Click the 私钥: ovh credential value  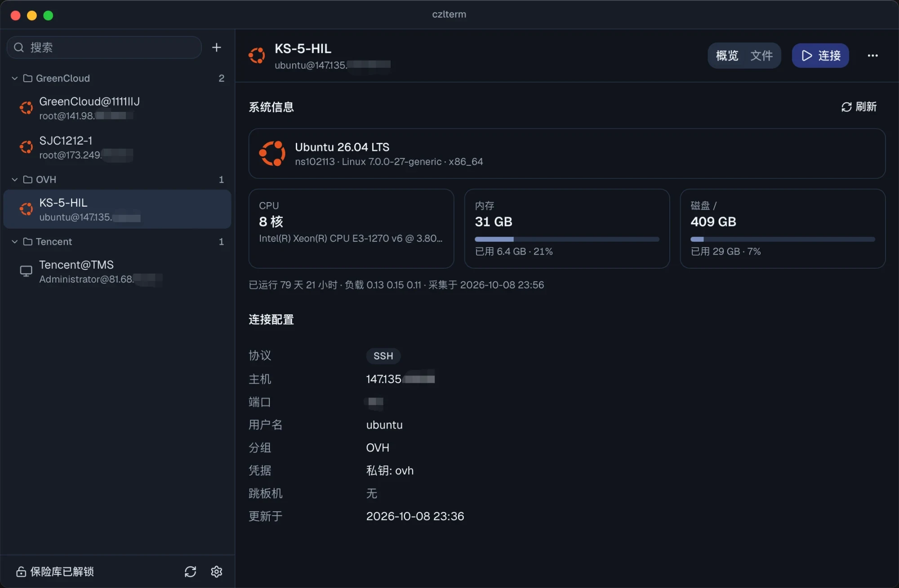[x=390, y=470]
